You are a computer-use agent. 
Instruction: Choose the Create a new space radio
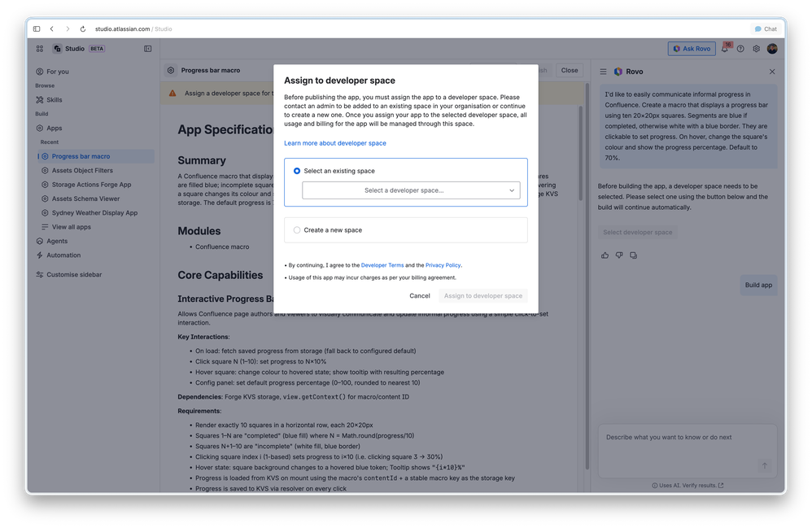click(x=297, y=230)
